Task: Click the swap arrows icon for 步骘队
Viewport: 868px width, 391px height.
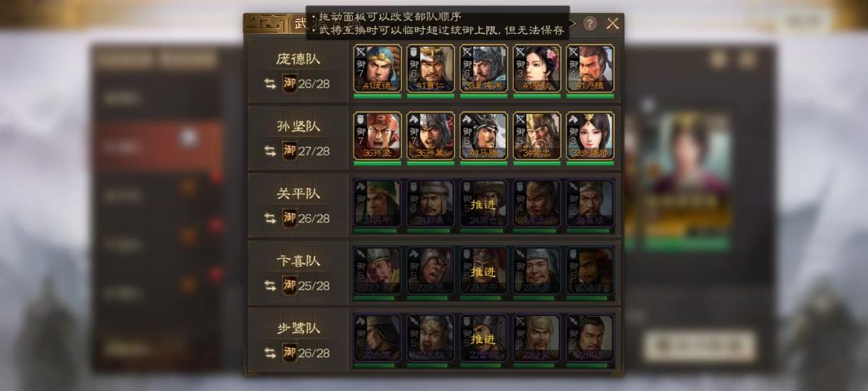Action: [x=270, y=353]
